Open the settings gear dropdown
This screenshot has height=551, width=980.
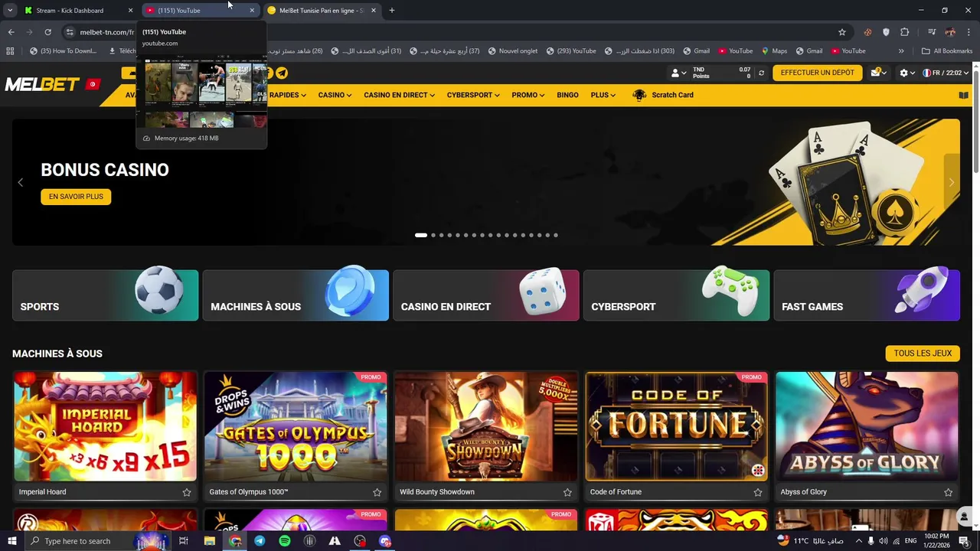click(x=907, y=73)
